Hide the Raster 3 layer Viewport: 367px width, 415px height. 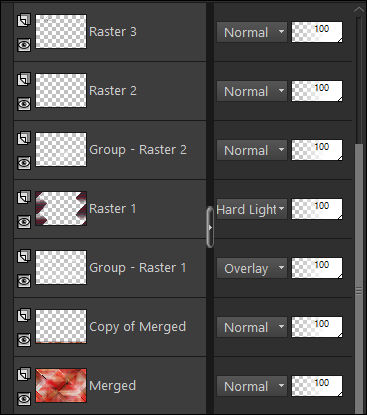(x=24, y=45)
